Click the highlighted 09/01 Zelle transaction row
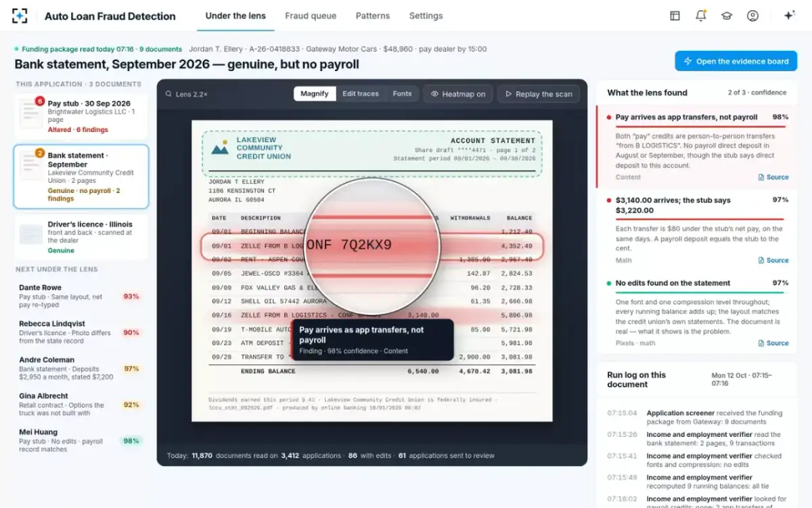 pyautogui.click(x=371, y=247)
